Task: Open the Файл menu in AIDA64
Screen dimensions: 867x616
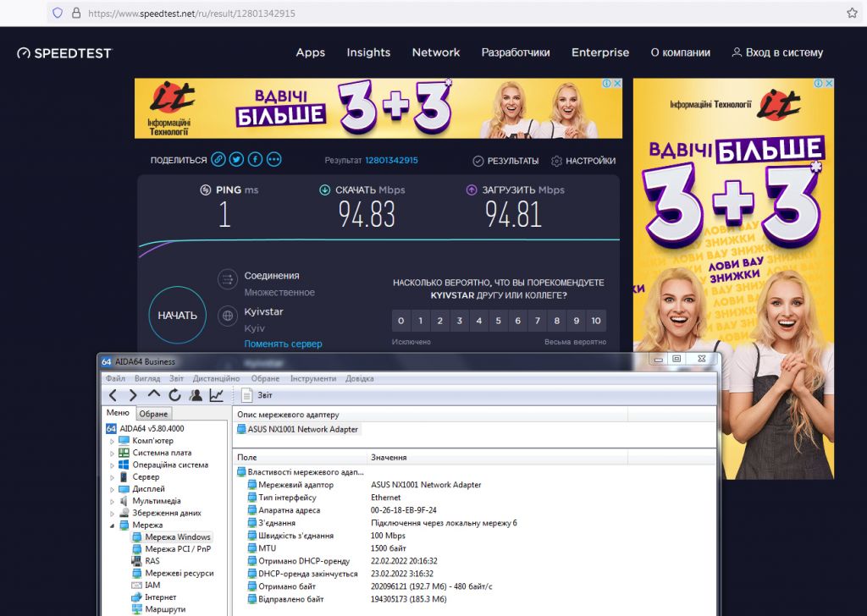Action: point(115,378)
